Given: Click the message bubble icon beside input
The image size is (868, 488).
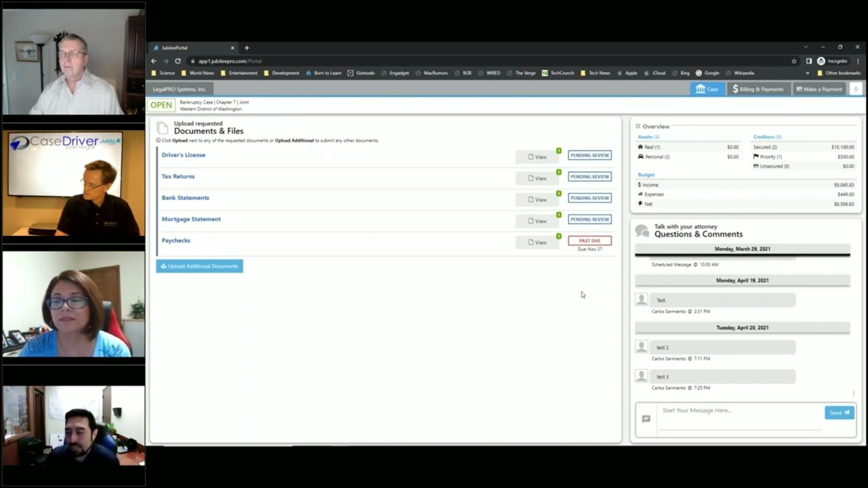Looking at the screenshot, I should (646, 419).
